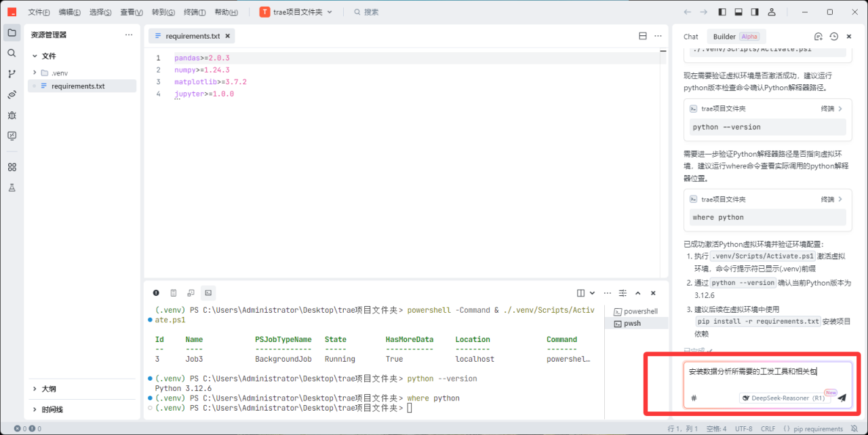Open the live preview eye sidebar icon

click(x=12, y=94)
